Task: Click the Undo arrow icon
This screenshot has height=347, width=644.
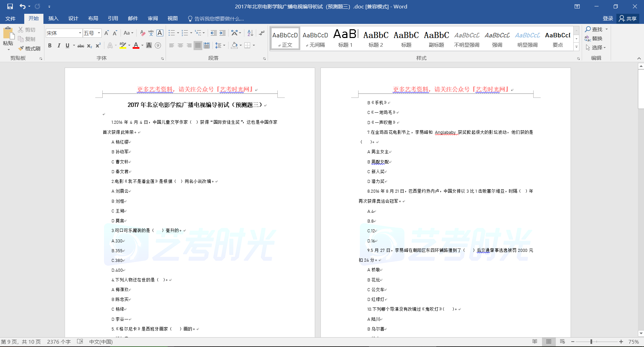Action: pos(22,6)
